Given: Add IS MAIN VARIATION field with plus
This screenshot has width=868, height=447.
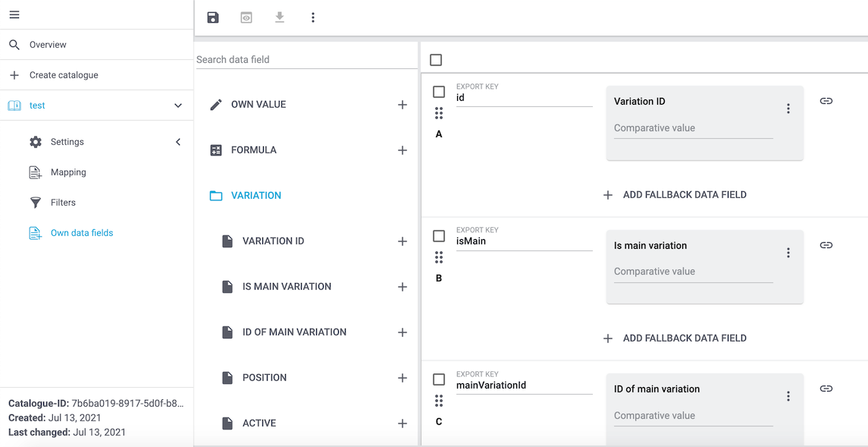Looking at the screenshot, I should pyautogui.click(x=403, y=286).
